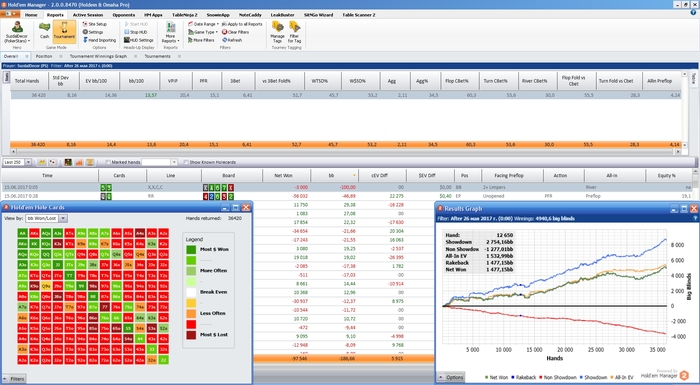700x385 pixels.
Task: Open the Opponents ribbon tab
Action: [124, 15]
